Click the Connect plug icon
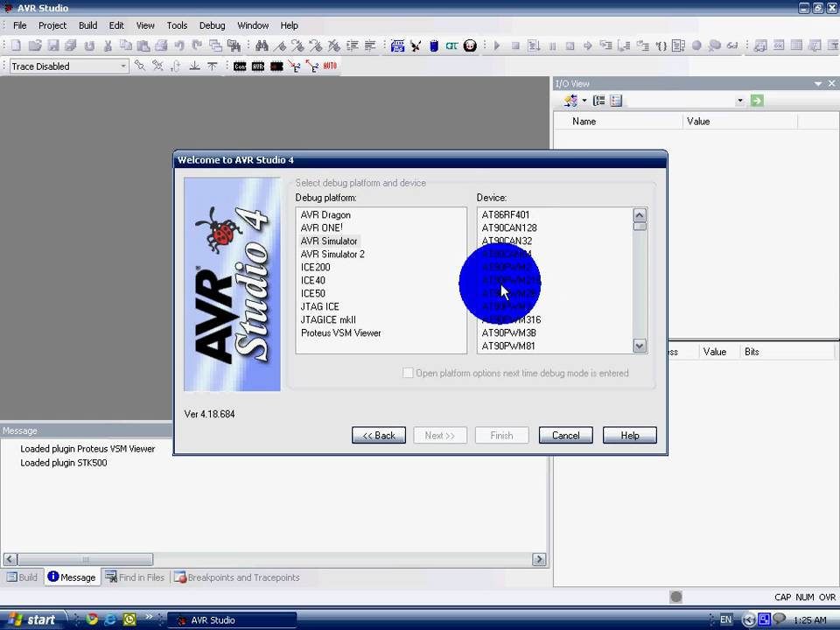Screen dimensions: 840x630 tap(416, 45)
